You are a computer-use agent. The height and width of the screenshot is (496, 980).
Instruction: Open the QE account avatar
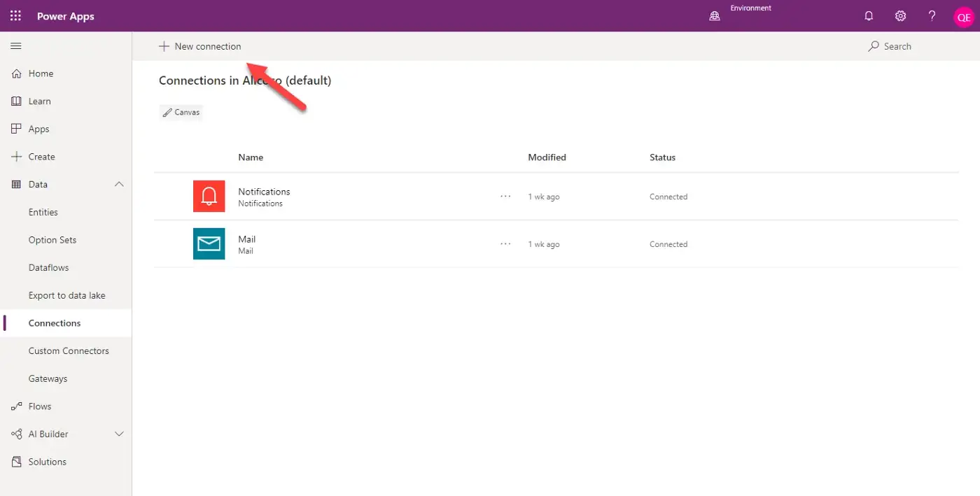pyautogui.click(x=964, y=17)
